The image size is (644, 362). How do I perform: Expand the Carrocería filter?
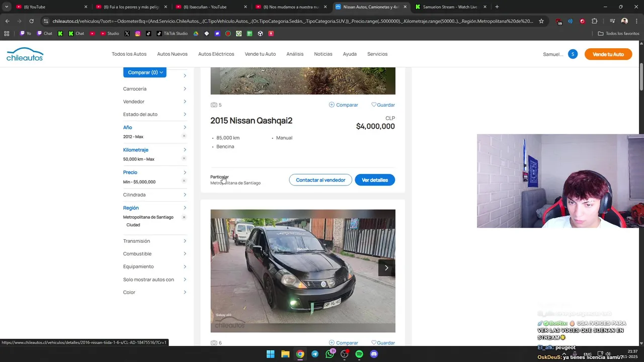(155, 89)
